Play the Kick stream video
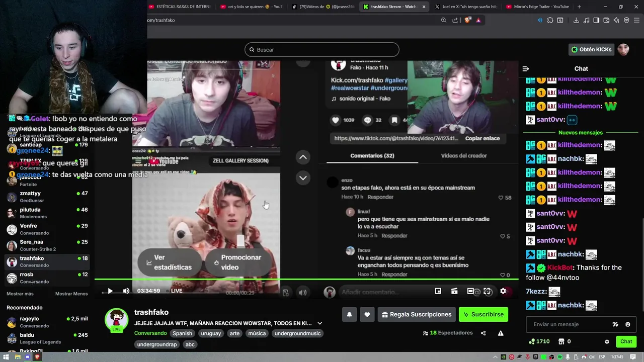This screenshot has width=644, height=362. pyautogui.click(x=110, y=291)
